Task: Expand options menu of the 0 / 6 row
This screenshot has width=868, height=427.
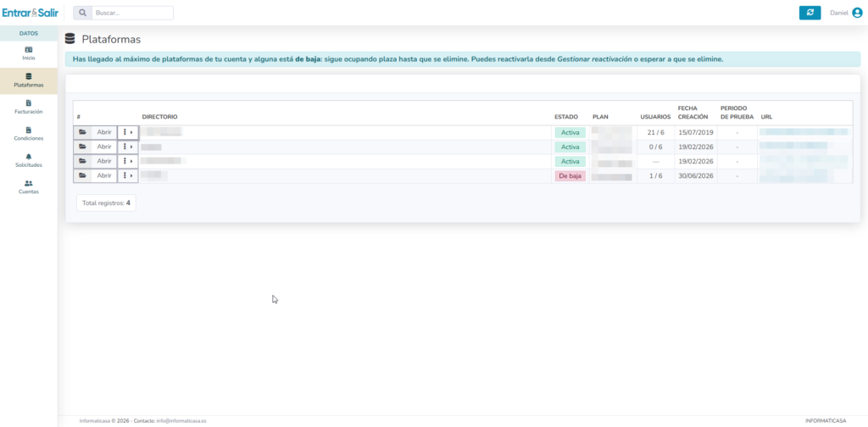Action: click(x=128, y=147)
